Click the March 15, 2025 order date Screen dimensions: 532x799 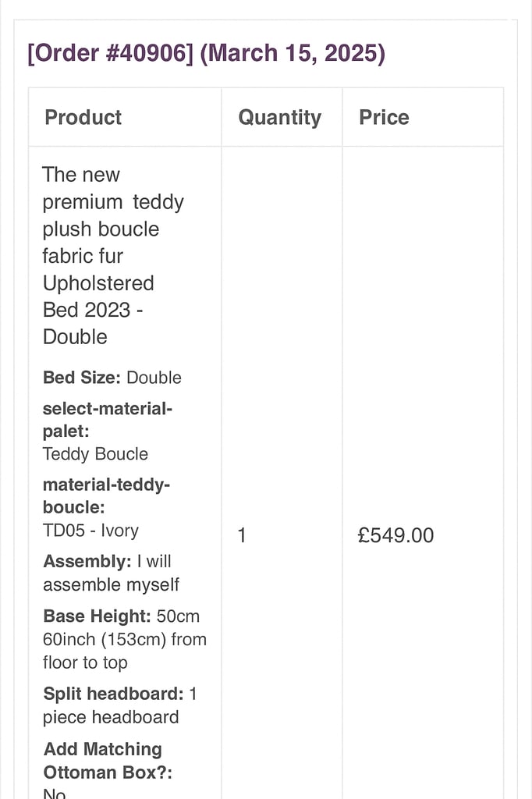click(x=293, y=55)
